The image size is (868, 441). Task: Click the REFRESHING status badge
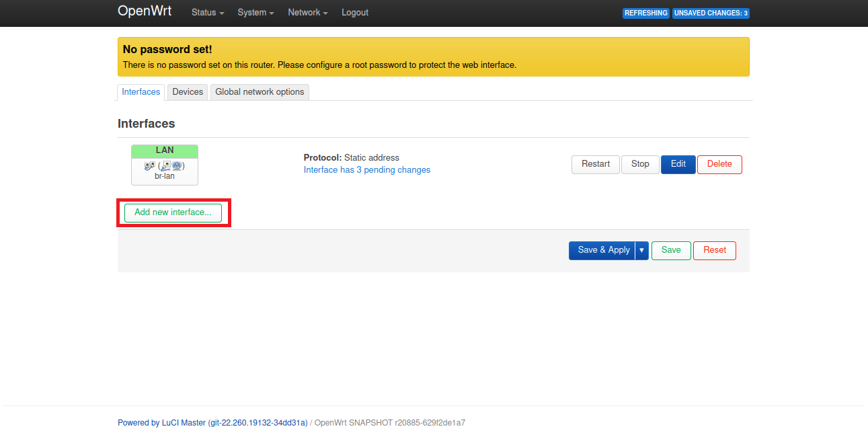point(646,13)
